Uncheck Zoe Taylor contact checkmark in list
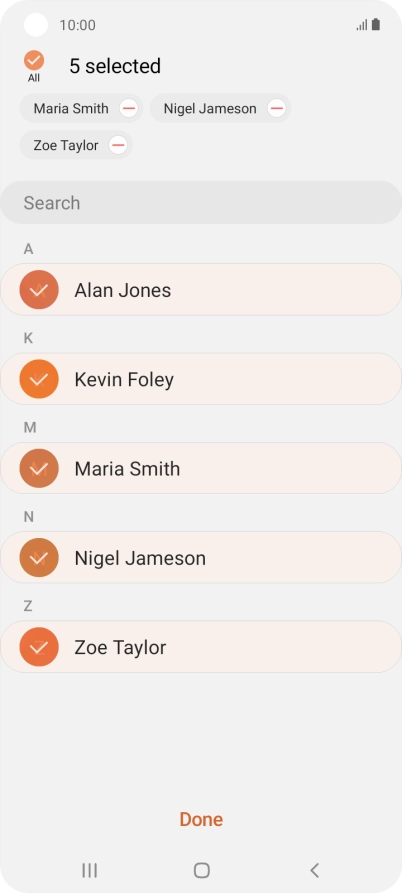The height and width of the screenshot is (893, 402). [39, 647]
